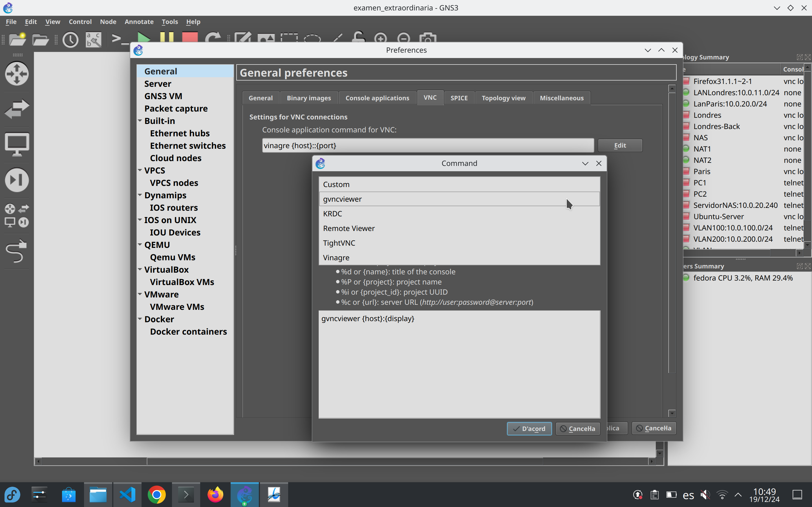Launch Firefox from the taskbar
The height and width of the screenshot is (507, 812).
click(215, 495)
